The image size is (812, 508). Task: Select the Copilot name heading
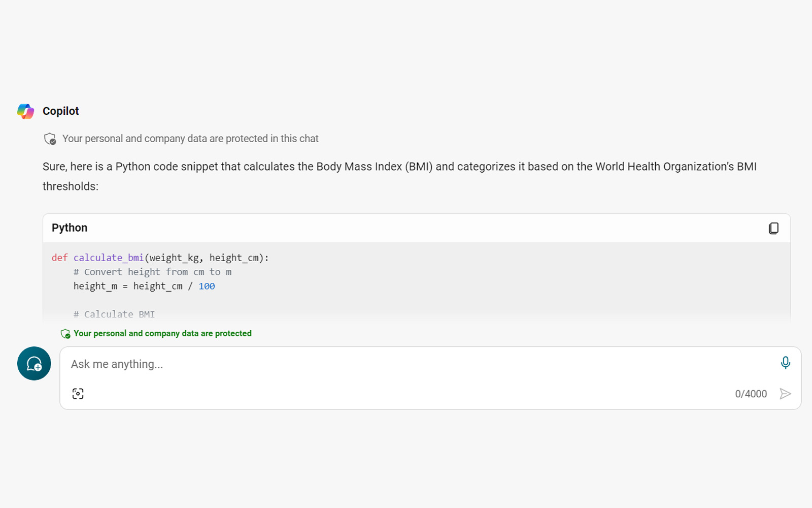click(x=61, y=111)
